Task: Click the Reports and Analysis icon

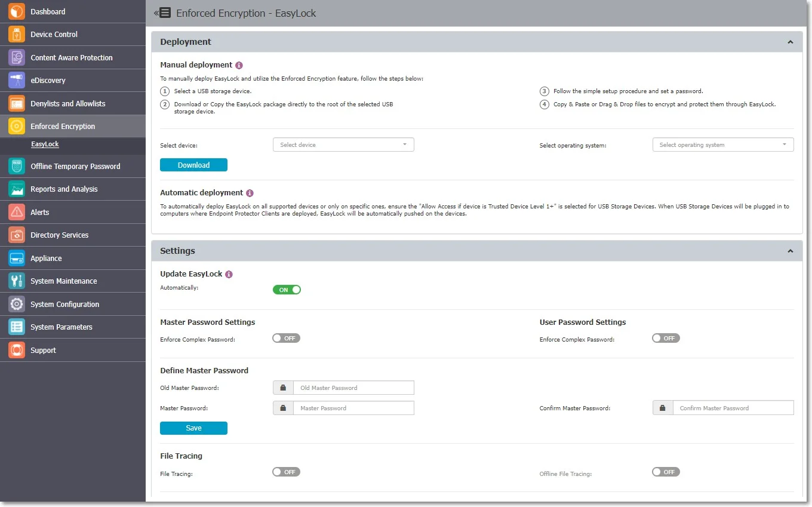Action: (x=17, y=189)
